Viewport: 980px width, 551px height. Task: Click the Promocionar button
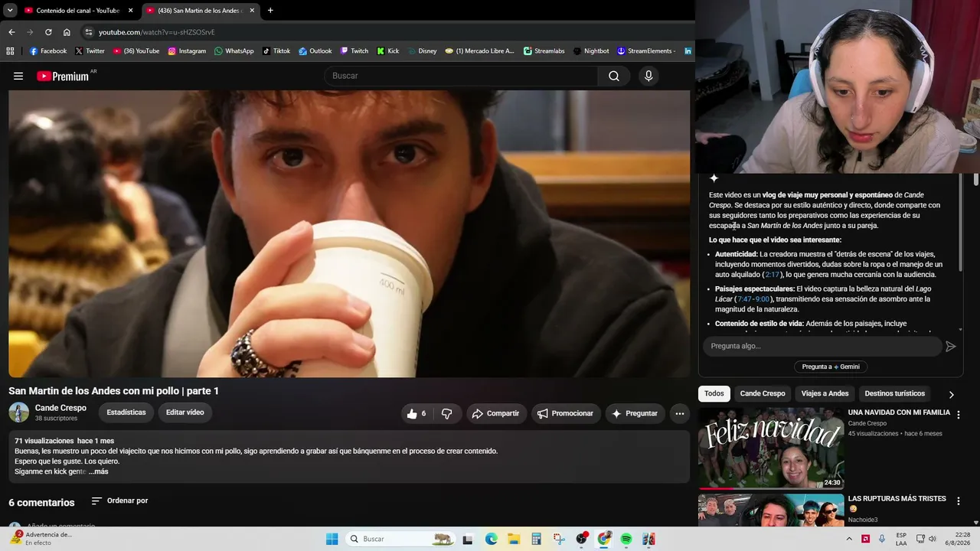[x=566, y=413]
